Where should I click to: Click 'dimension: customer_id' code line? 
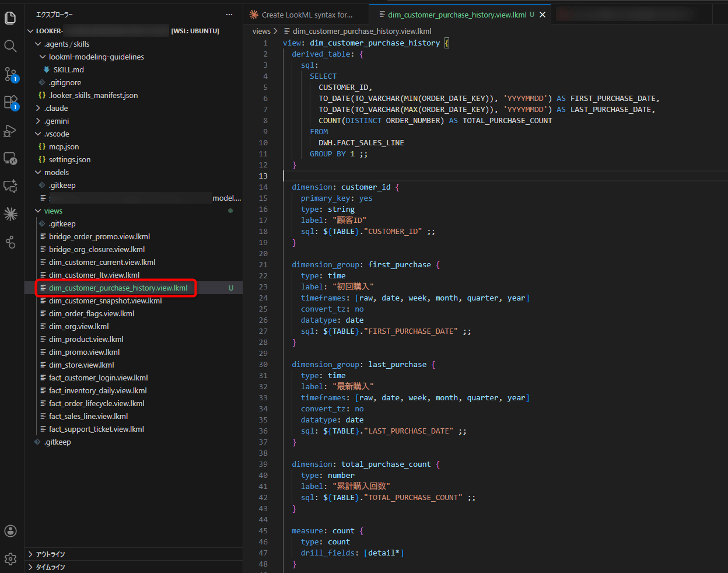[x=345, y=187]
